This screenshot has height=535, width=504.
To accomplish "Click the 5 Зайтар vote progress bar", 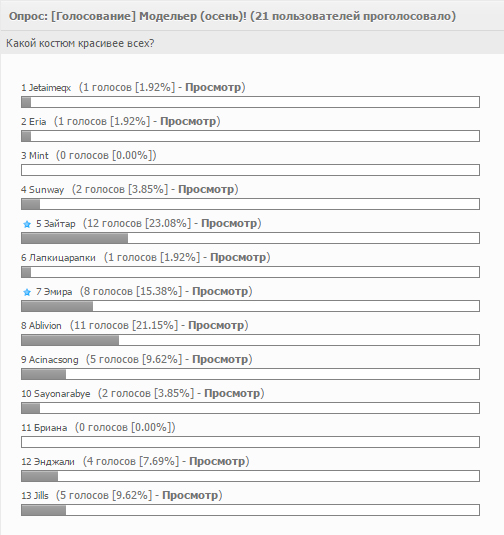I will [250, 238].
